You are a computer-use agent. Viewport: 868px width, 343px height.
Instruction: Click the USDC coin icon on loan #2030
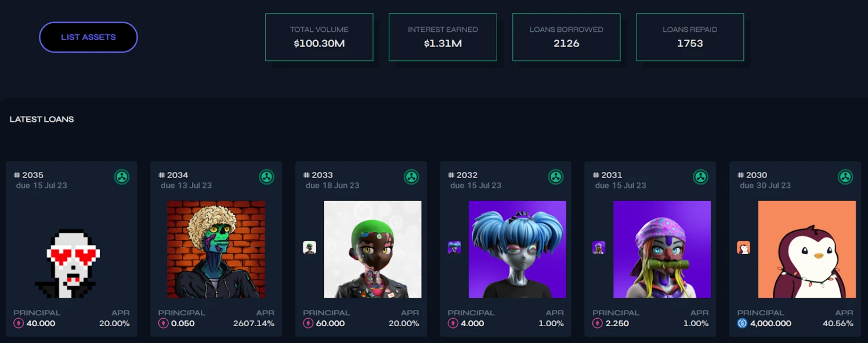click(x=742, y=323)
